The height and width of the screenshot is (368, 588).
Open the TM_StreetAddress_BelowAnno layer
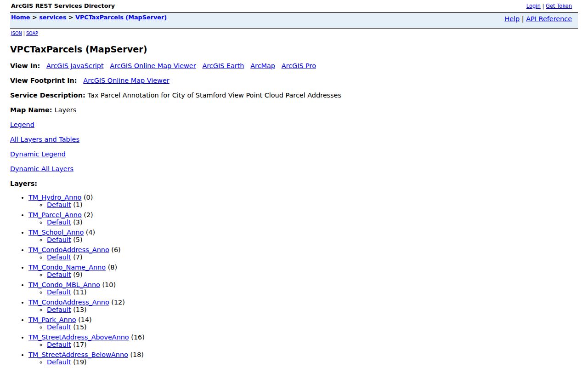(78, 355)
